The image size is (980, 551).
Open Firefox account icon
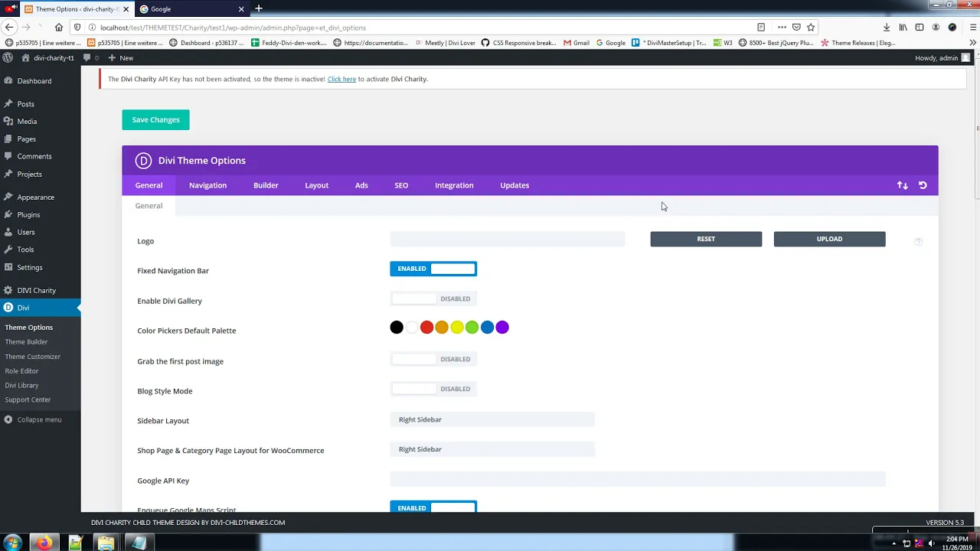tap(936, 28)
